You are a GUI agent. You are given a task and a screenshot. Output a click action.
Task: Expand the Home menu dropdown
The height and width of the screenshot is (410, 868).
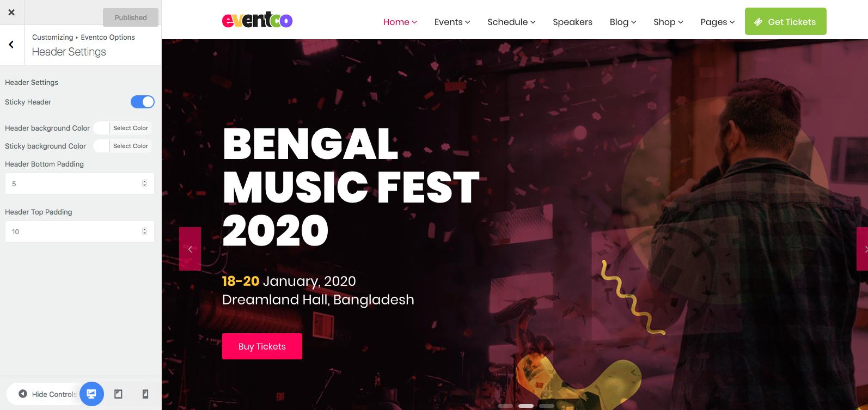(x=400, y=22)
